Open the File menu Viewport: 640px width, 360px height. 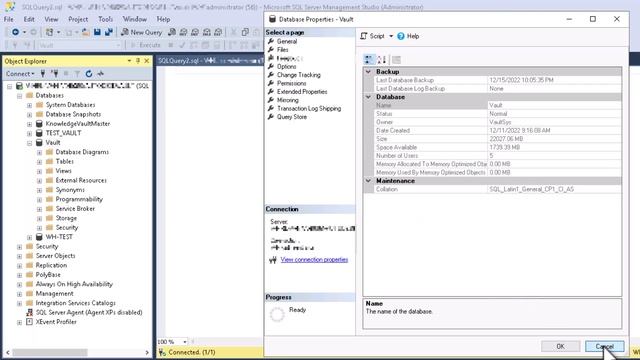pos(9,19)
